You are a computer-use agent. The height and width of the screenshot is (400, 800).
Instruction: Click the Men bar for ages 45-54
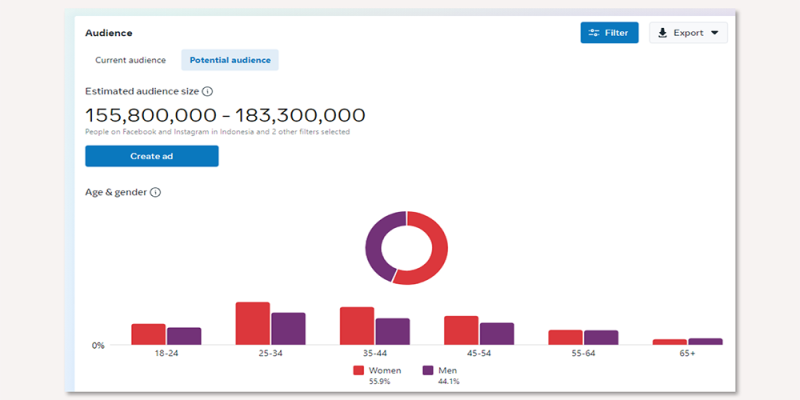point(497,334)
